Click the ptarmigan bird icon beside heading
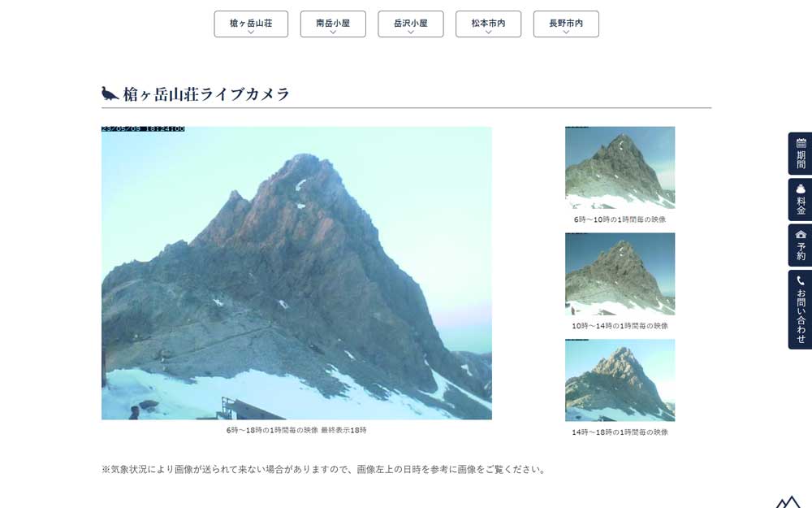Viewport: 812px width, 508px height. pyautogui.click(x=110, y=93)
